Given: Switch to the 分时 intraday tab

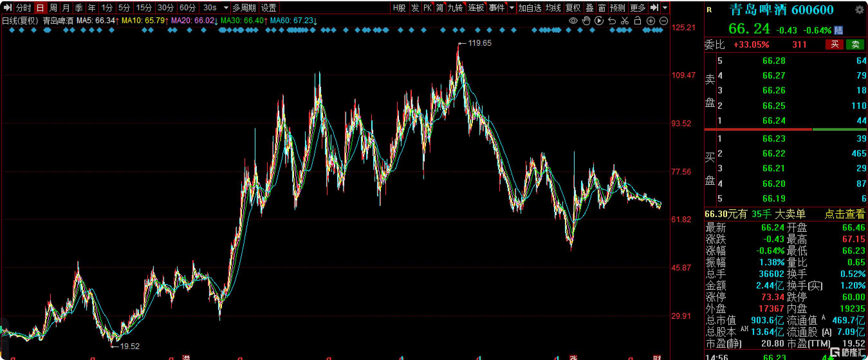Looking at the screenshot, I should click(x=23, y=8).
